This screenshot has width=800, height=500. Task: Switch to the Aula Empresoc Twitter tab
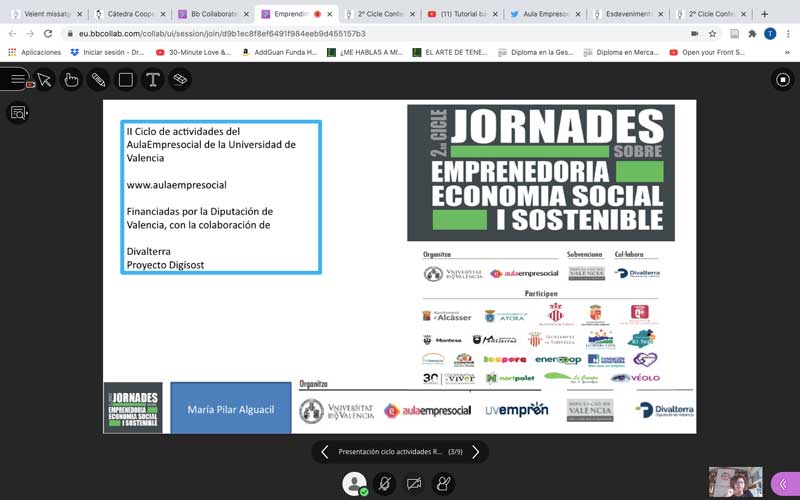[545, 14]
